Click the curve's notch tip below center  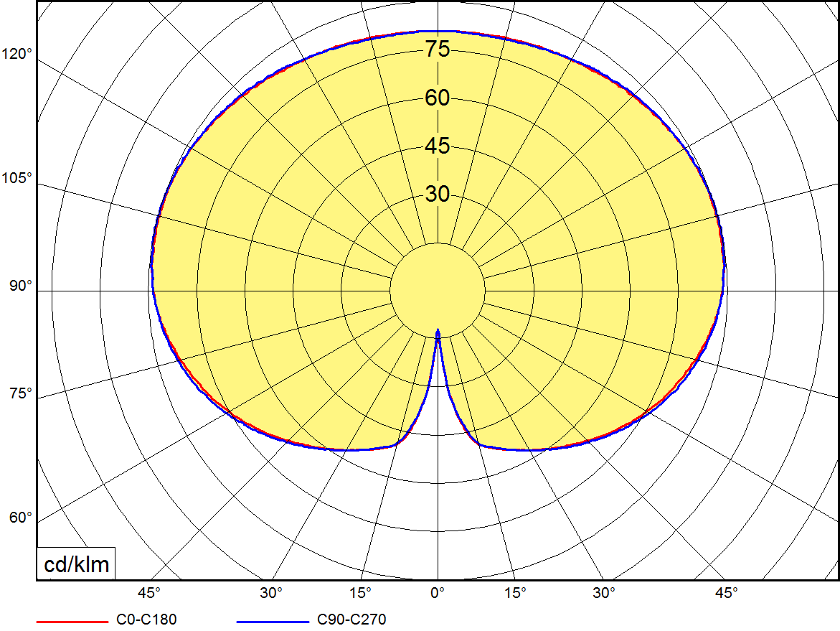(438, 332)
